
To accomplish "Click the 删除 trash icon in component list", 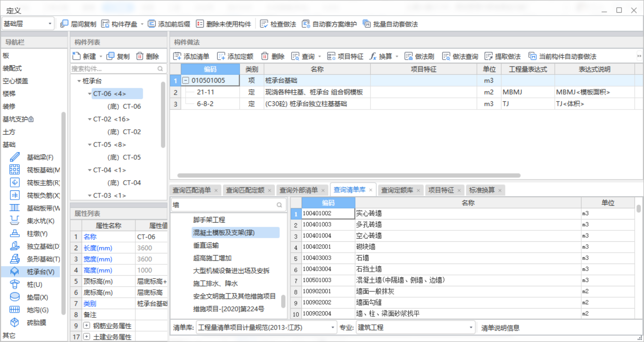I will [x=140, y=56].
